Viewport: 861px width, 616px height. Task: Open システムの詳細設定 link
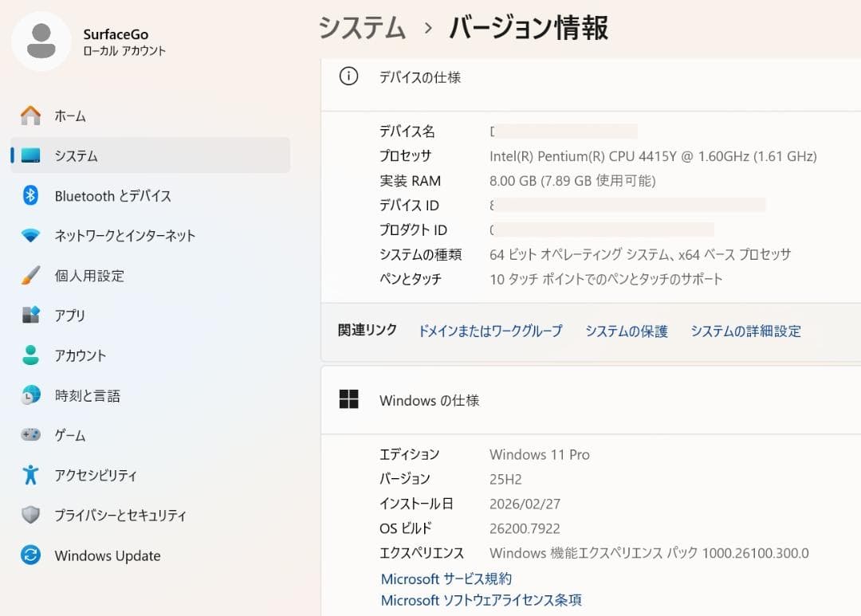point(745,331)
